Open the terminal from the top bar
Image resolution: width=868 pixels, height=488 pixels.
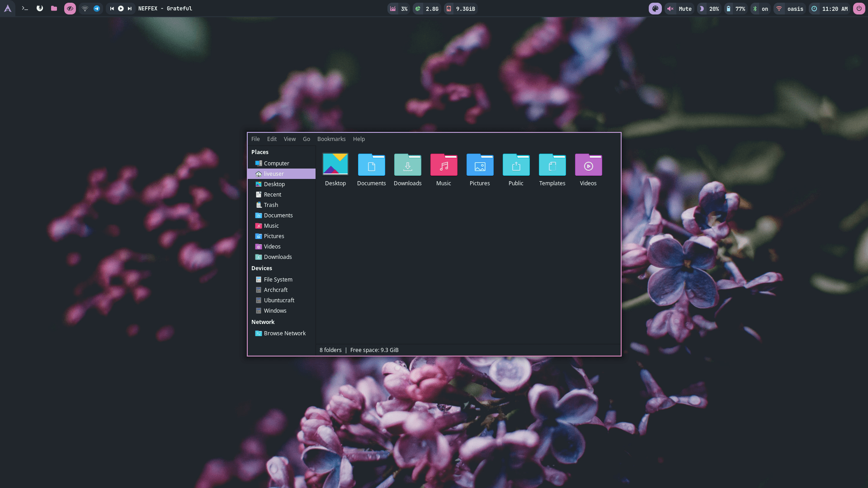[x=25, y=8]
